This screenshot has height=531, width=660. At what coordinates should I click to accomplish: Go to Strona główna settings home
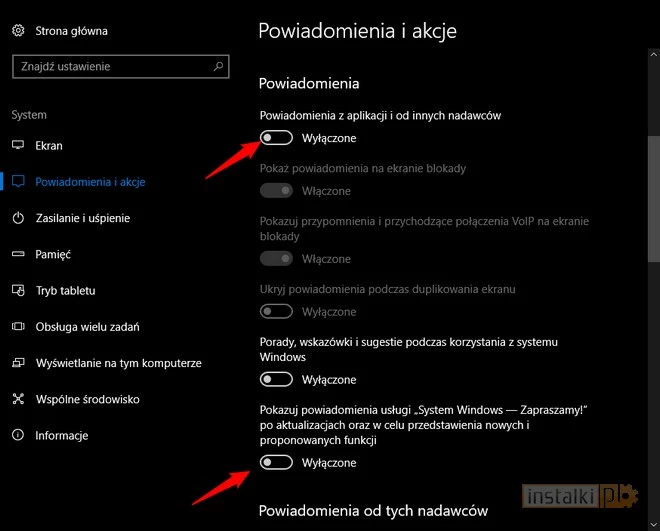pos(71,31)
